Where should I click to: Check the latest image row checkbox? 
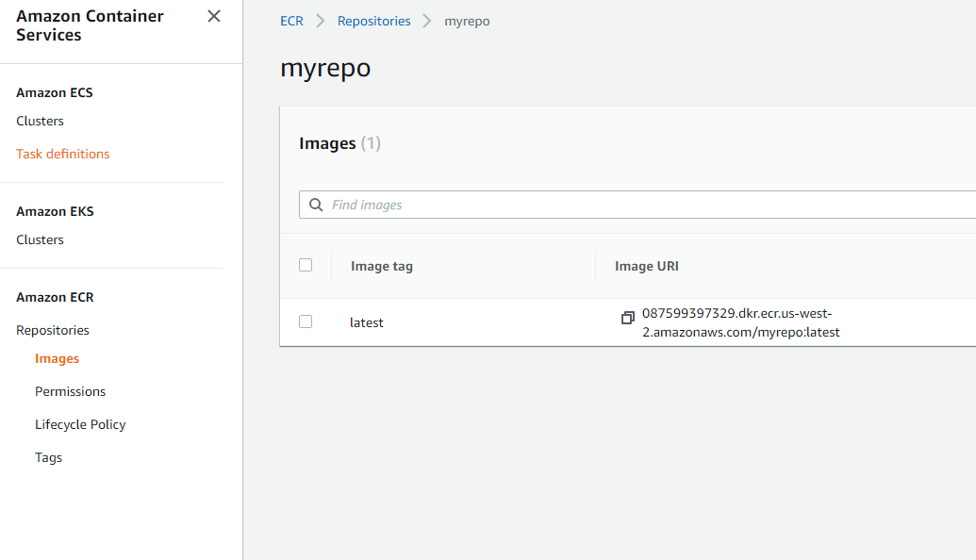pyautogui.click(x=306, y=321)
